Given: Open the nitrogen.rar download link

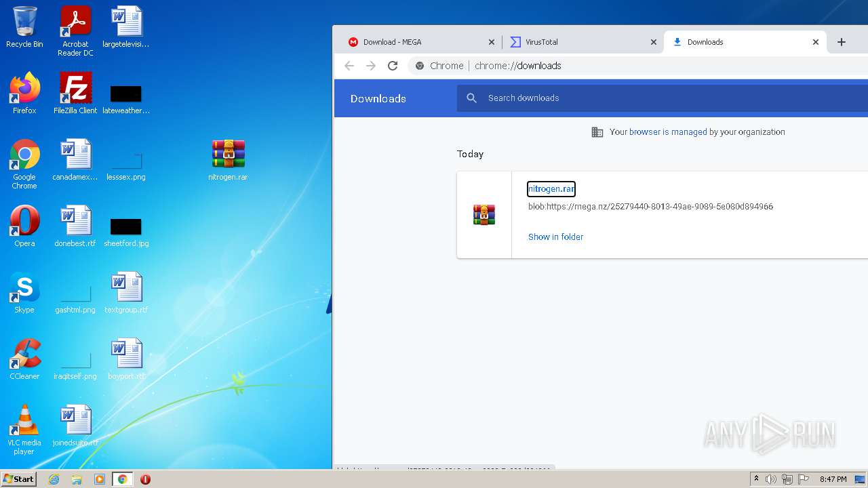Looking at the screenshot, I should [551, 189].
